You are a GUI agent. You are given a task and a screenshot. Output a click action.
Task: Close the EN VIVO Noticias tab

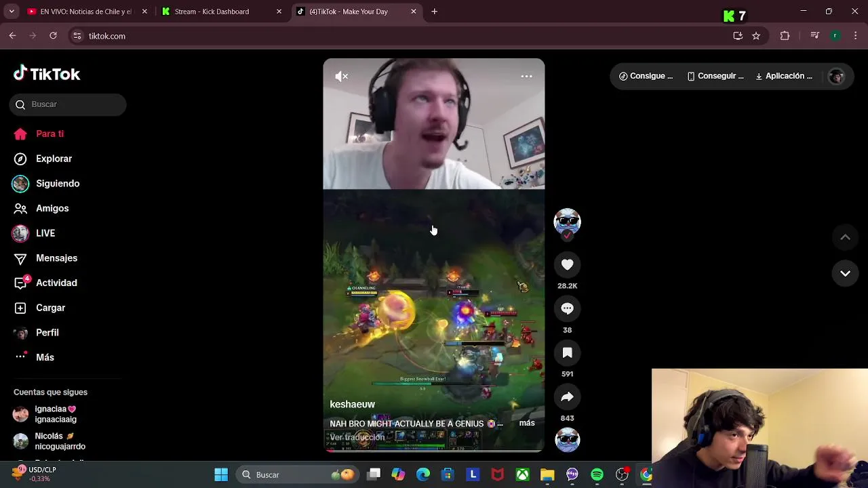click(x=144, y=12)
